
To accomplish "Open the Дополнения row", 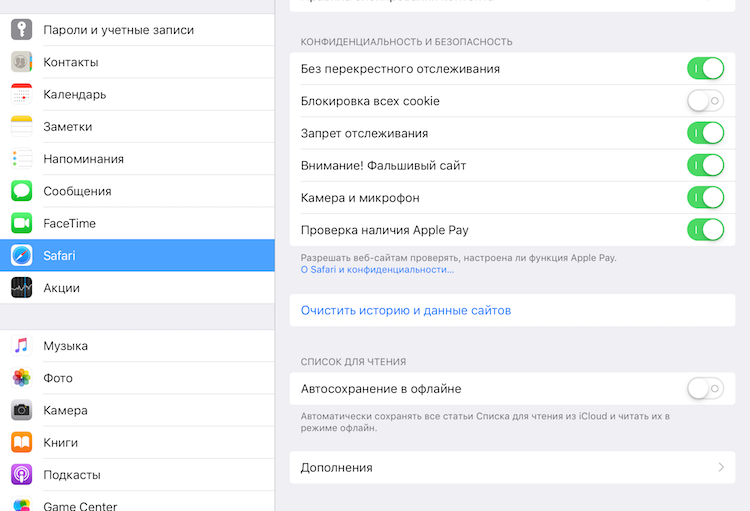I will [512, 467].
